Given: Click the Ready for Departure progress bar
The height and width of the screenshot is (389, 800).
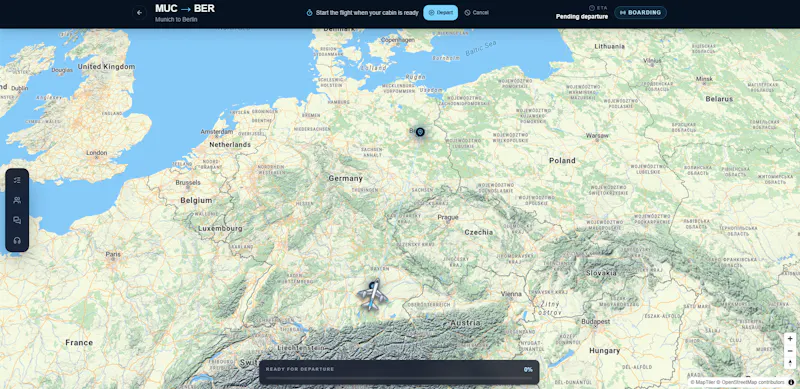Looking at the screenshot, I should tap(399, 378).
